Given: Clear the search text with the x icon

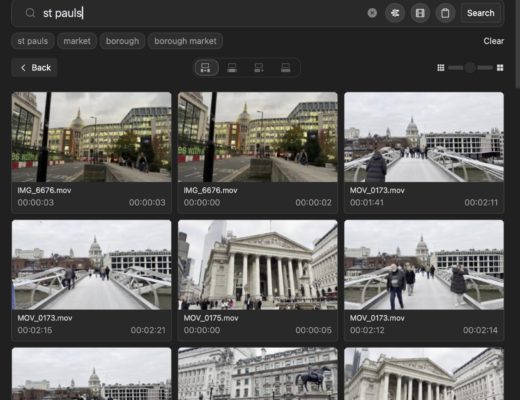Looking at the screenshot, I should (x=372, y=13).
